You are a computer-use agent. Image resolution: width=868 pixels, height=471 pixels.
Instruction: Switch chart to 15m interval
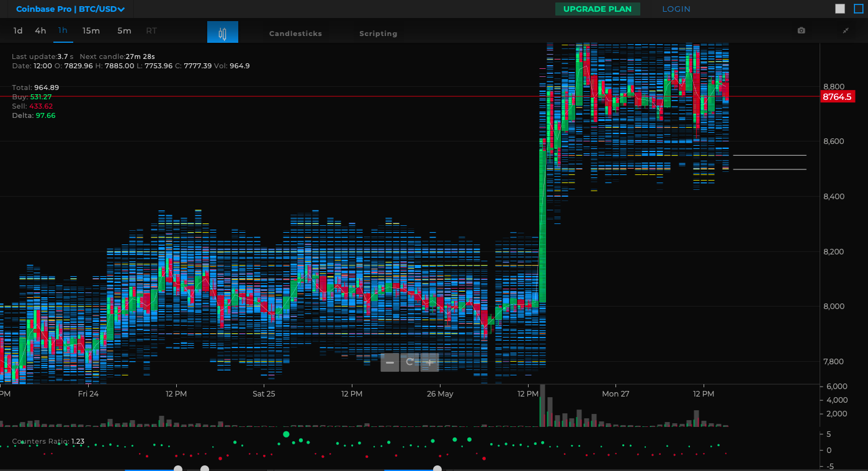pyautogui.click(x=91, y=31)
